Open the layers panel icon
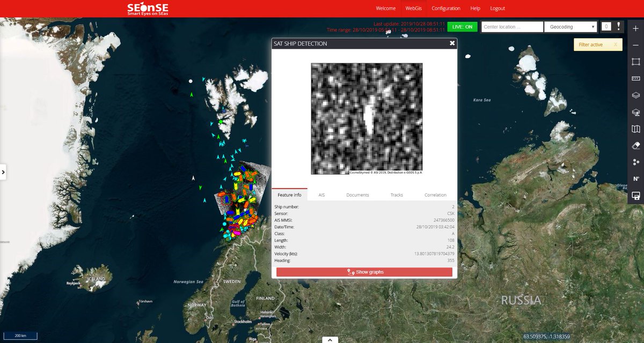Viewport: 644px width, 343px height. click(636, 95)
